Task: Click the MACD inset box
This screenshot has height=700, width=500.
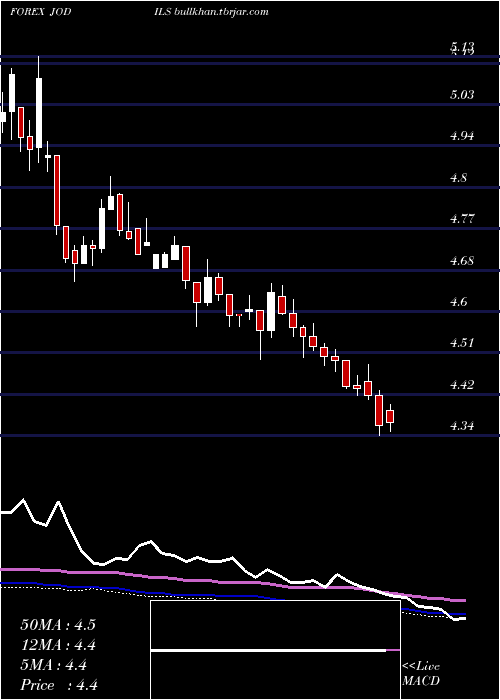Action: click(275, 650)
